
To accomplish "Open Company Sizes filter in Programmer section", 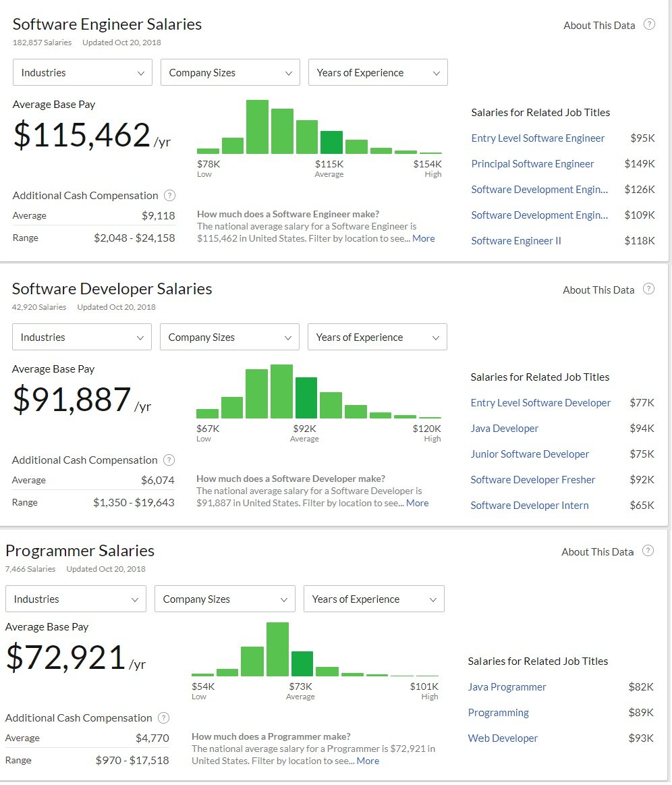I will [x=224, y=599].
